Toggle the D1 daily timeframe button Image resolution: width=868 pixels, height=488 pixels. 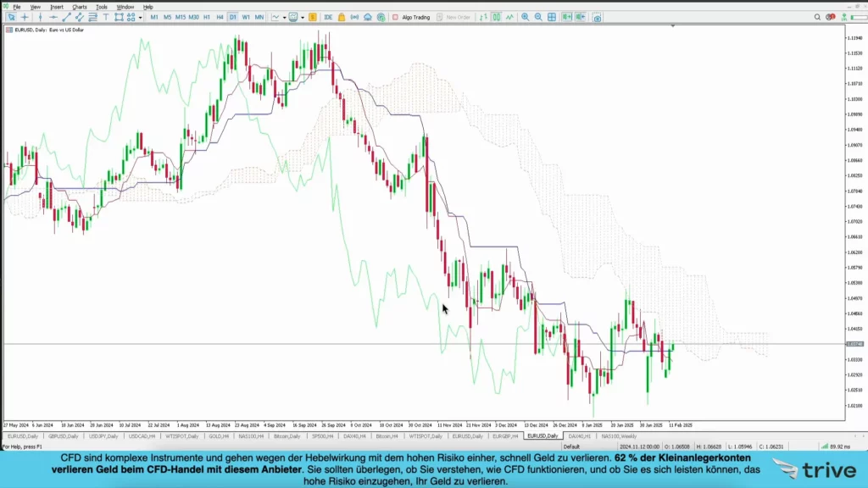pyautogui.click(x=232, y=17)
